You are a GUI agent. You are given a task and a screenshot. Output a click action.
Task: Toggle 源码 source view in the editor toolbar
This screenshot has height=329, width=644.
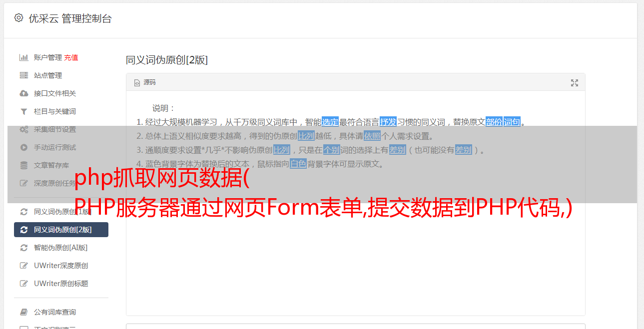pyautogui.click(x=145, y=82)
